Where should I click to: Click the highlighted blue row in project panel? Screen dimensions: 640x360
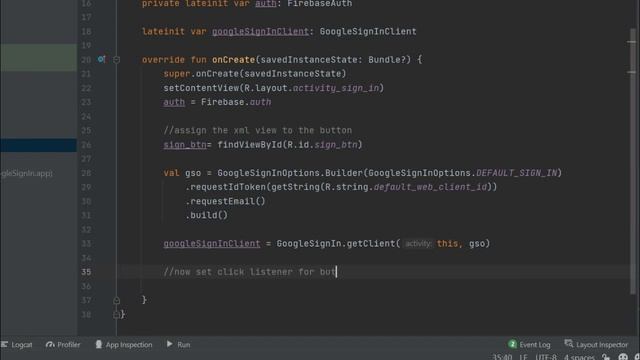[38, 145]
